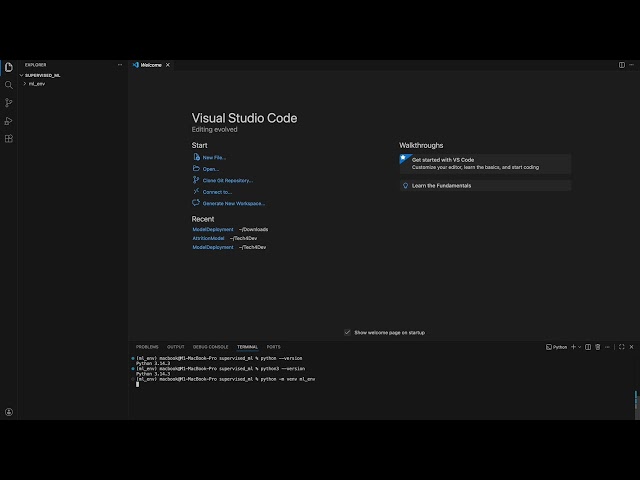Click the Generate New Workspace... link
The height and width of the screenshot is (480, 640).
234,203
